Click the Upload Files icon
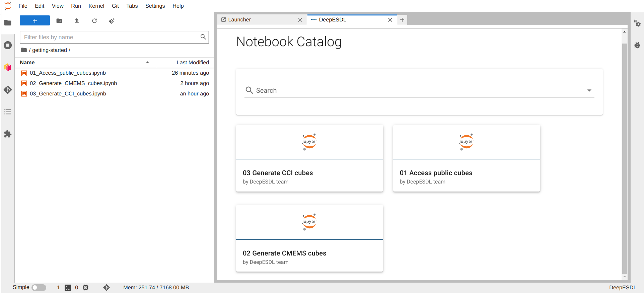 click(x=77, y=21)
